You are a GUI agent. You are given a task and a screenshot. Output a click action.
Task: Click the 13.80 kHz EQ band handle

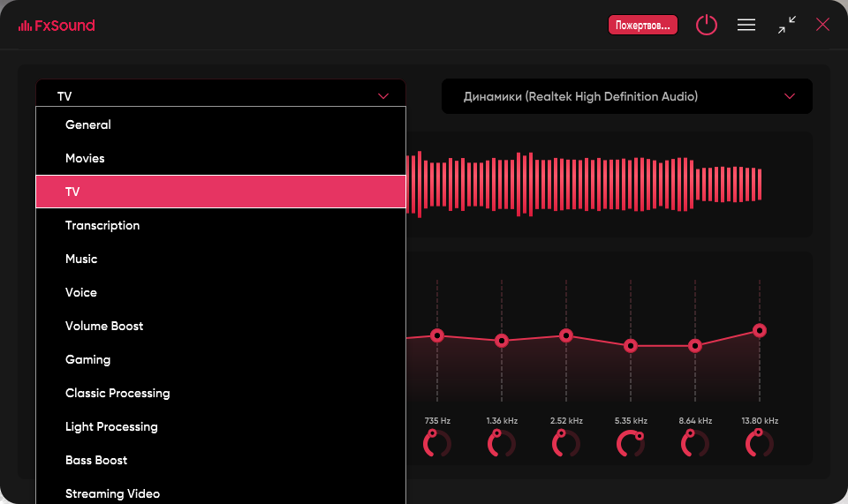[x=760, y=330]
